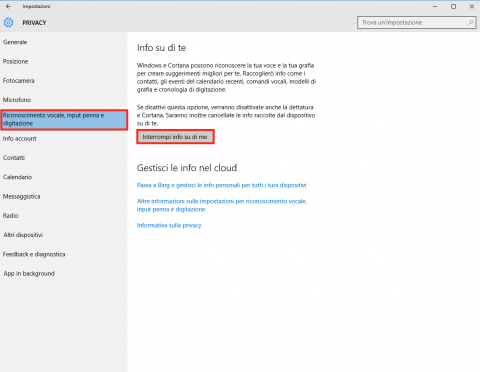
Task: Open the 'Informativa sulla privacy' link
Action: (x=169, y=225)
